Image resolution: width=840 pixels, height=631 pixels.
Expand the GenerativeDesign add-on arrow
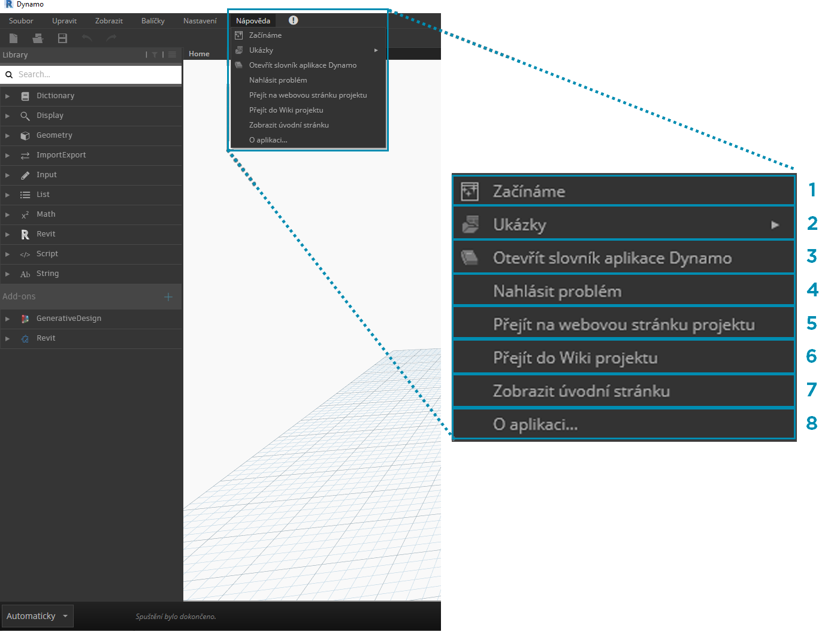7,318
